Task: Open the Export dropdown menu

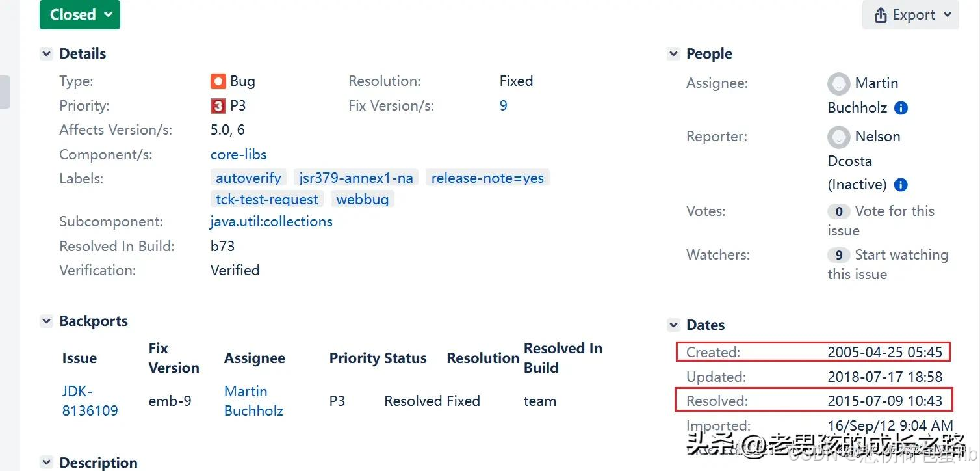Action: 948,14
